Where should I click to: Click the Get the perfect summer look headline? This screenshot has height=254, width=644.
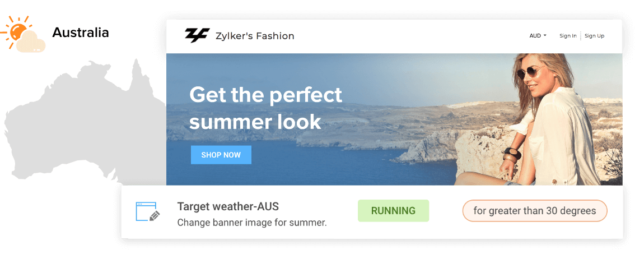(265, 108)
